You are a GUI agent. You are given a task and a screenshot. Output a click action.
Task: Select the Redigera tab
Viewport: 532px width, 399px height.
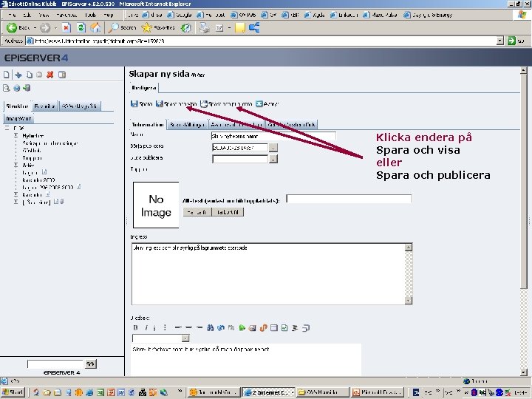pyautogui.click(x=144, y=88)
